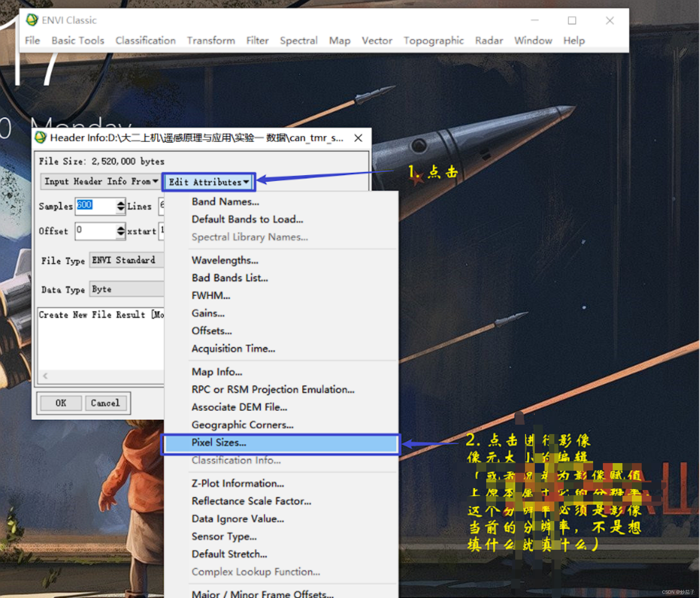This screenshot has height=598, width=700.
Task: Click the horizontal scrollbar left arrow
Action: 46,376
